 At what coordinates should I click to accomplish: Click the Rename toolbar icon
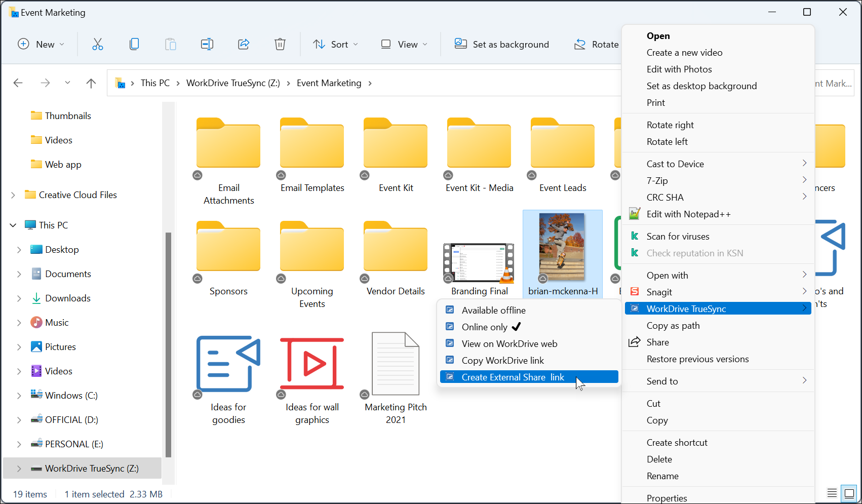click(x=207, y=45)
